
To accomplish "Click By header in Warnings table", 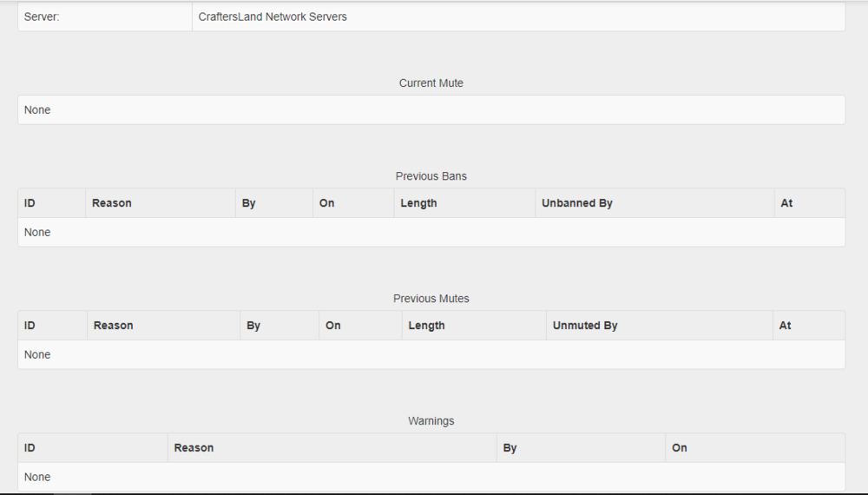I will [510, 448].
